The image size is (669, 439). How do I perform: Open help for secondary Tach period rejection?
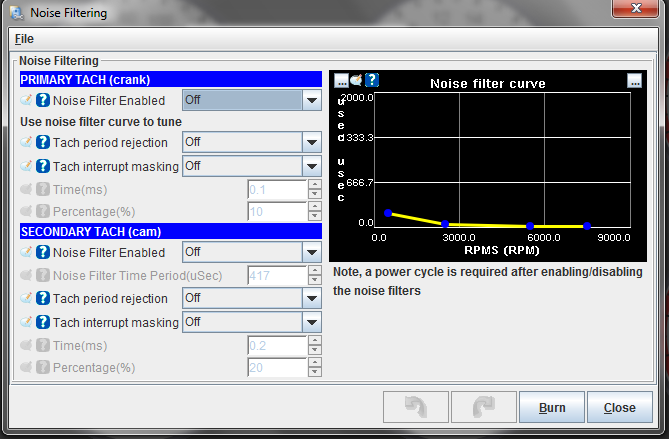pos(43,298)
